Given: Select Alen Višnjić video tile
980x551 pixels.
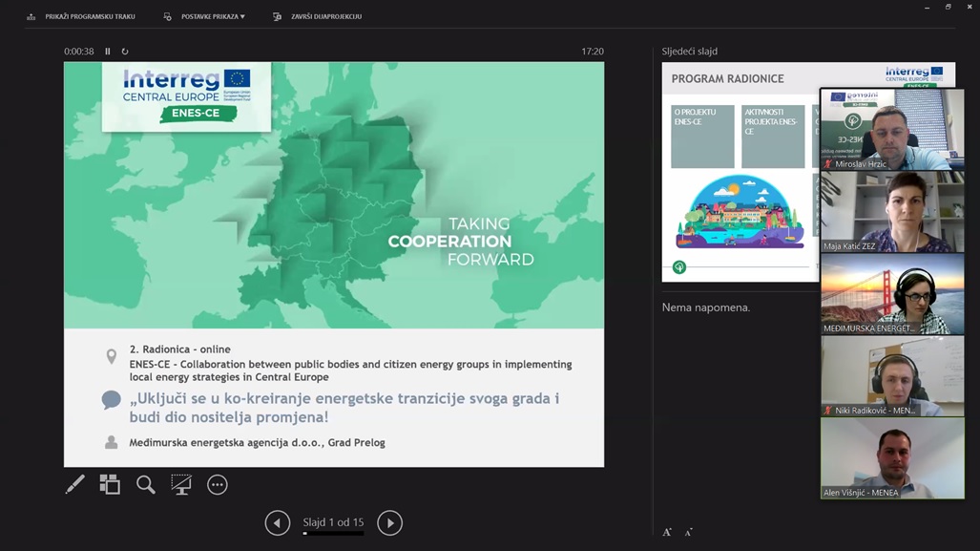Looking at the screenshot, I should (x=892, y=458).
